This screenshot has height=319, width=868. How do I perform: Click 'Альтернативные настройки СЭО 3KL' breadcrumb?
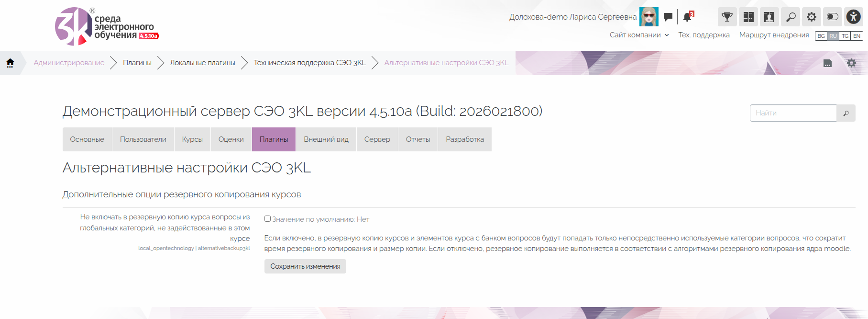[x=447, y=63]
